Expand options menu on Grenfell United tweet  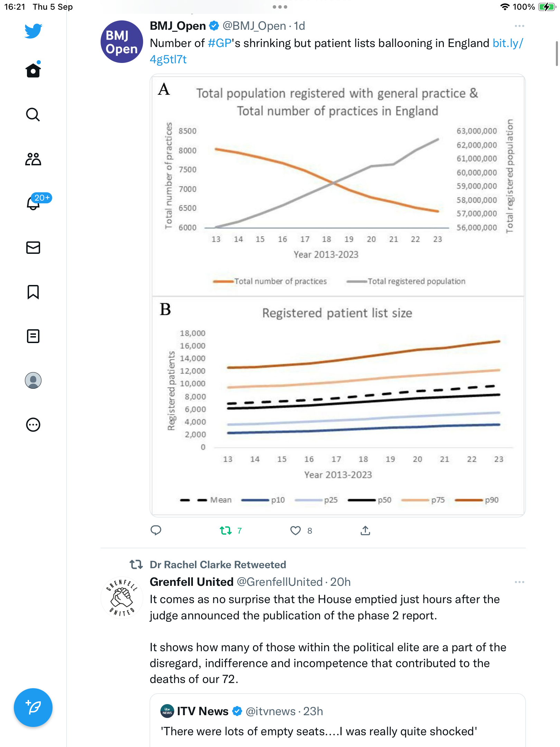point(519,582)
